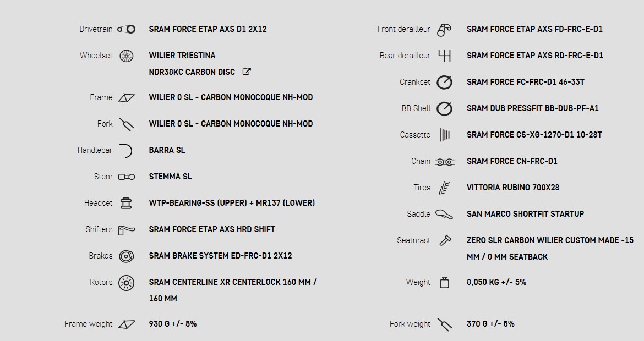The height and width of the screenshot is (341, 644).
Task: Click the headset bearing icon
Action: click(x=126, y=203)
